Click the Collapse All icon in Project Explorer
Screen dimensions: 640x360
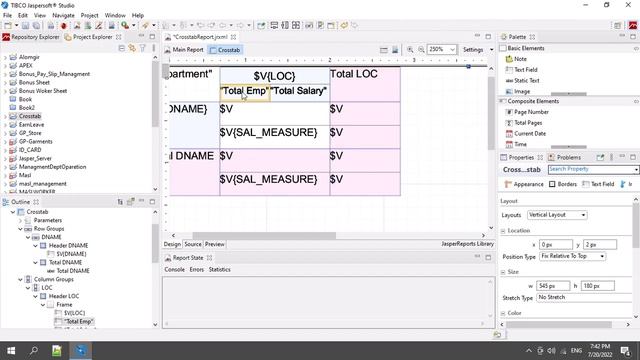(x=122, y=48)
